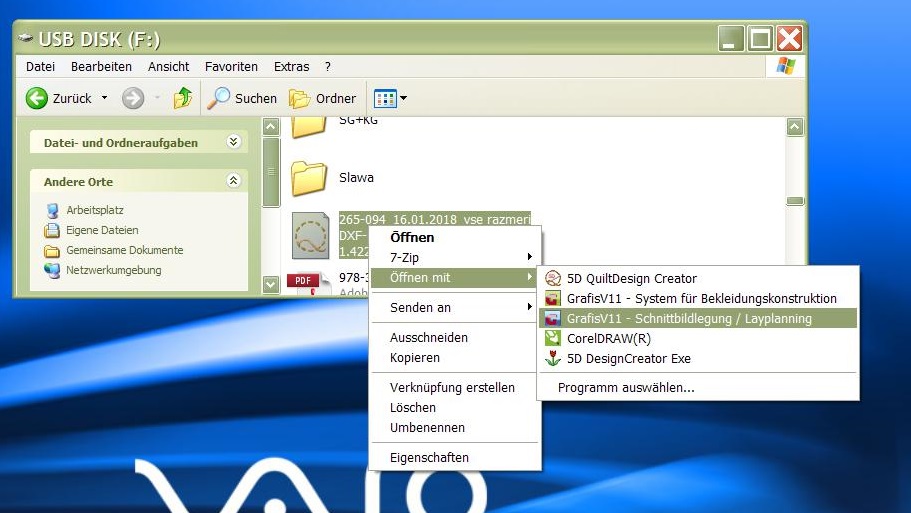Click the CorelDRAW program icon
The width and height of the screenshot is (911, 513).
(x=553, y=339)
